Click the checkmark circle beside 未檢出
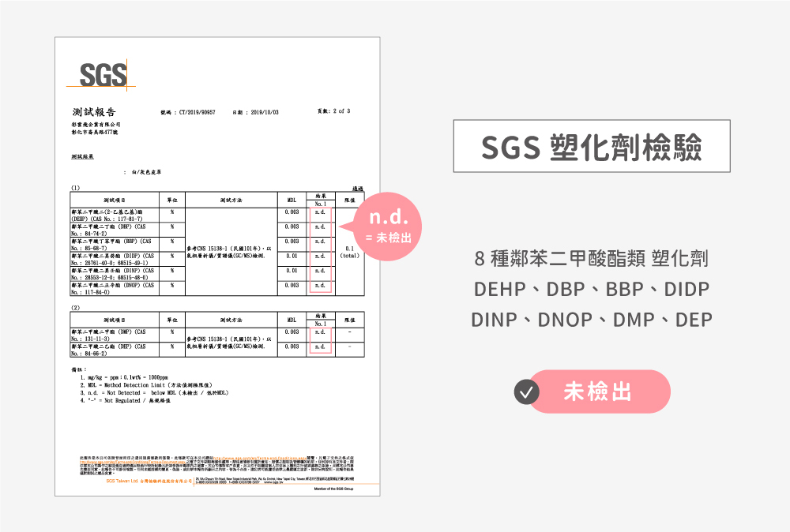This screenshot has width=790, height=532. tap(526, 392)
